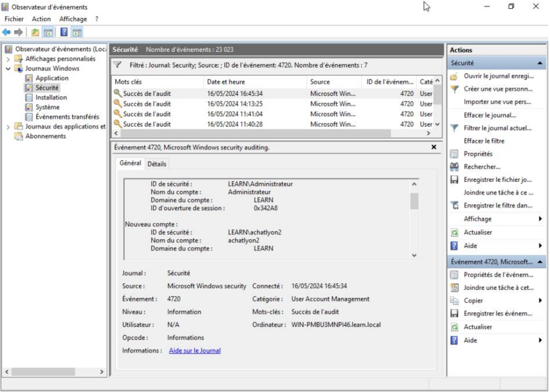Toggle the action pane toolbar icon

point(77,32)
